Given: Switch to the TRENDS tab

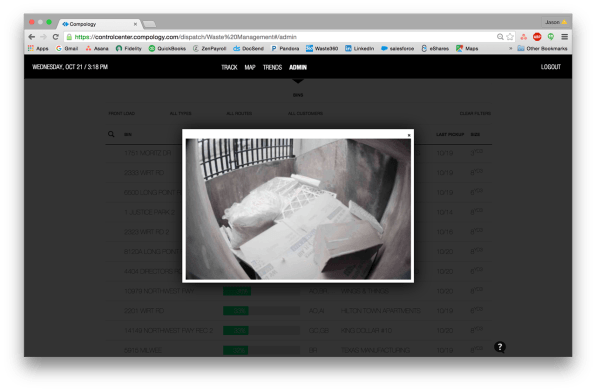Looking at the screenshot, I should [273, 67].
